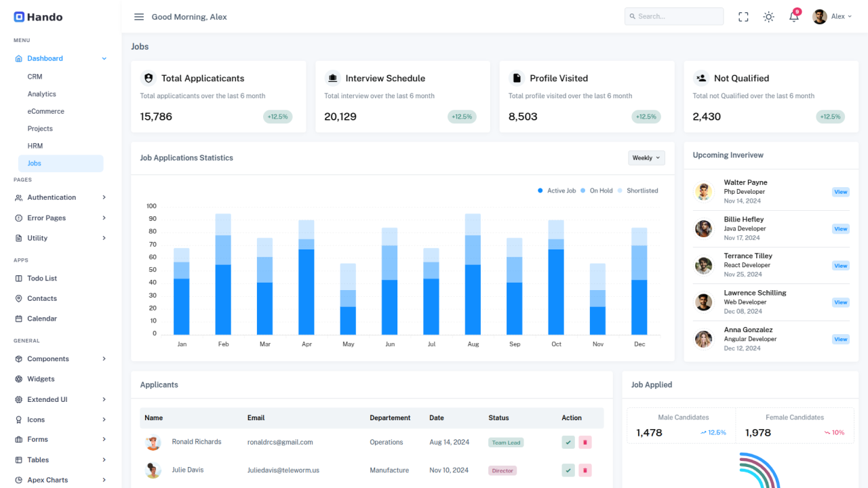Open notifications via the bell icon
This screenshot has width=868, height=488.
pos(793,17)
